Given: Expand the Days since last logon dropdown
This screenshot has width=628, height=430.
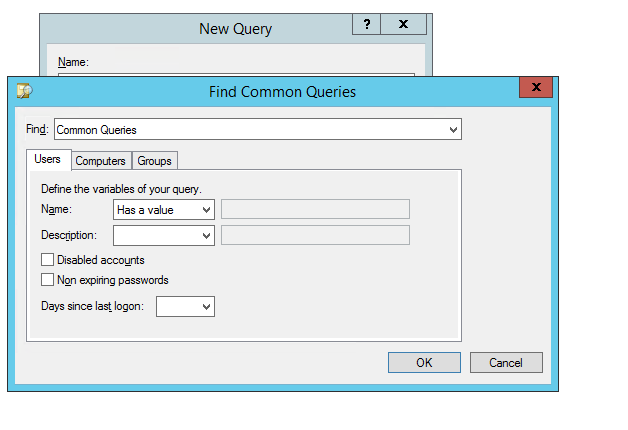Looking at the screenshot, I should click(x=185, y=307).
